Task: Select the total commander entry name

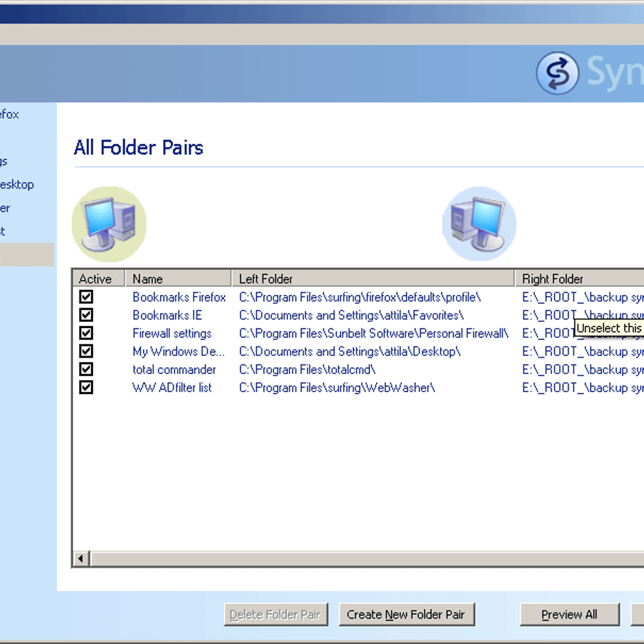Action: coord(174,370)
